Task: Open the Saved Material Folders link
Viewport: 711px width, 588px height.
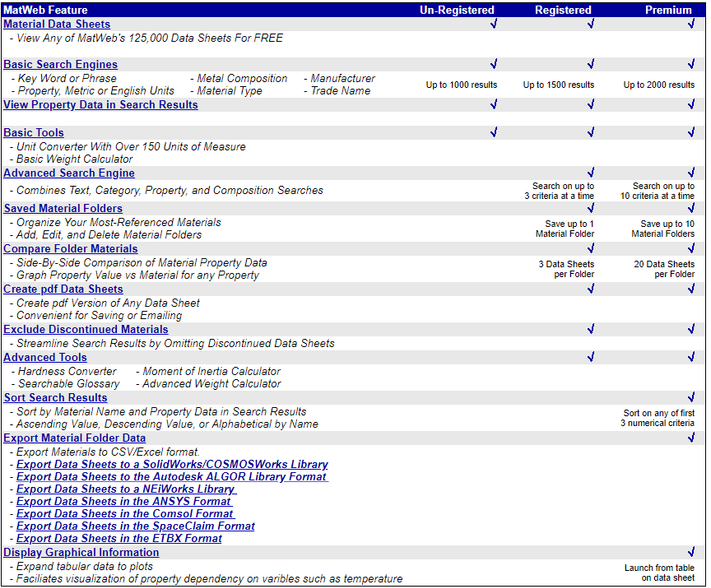Action: coord(63,209)
